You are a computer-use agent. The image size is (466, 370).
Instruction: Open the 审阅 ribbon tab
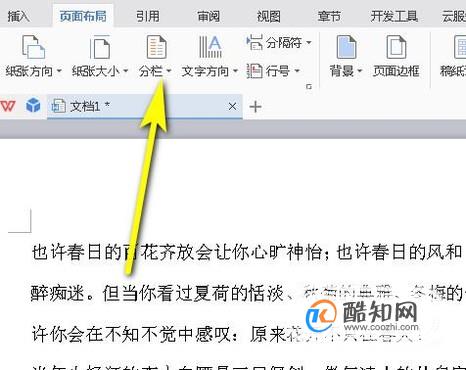click(208, 16)
